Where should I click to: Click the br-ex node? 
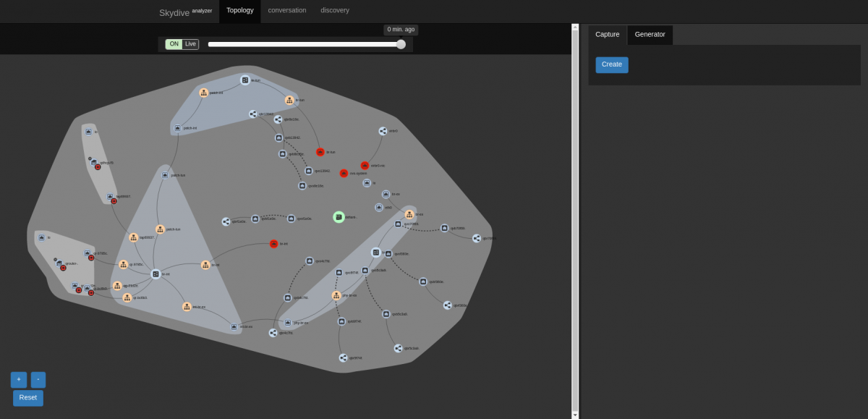[x=386, y=194]
